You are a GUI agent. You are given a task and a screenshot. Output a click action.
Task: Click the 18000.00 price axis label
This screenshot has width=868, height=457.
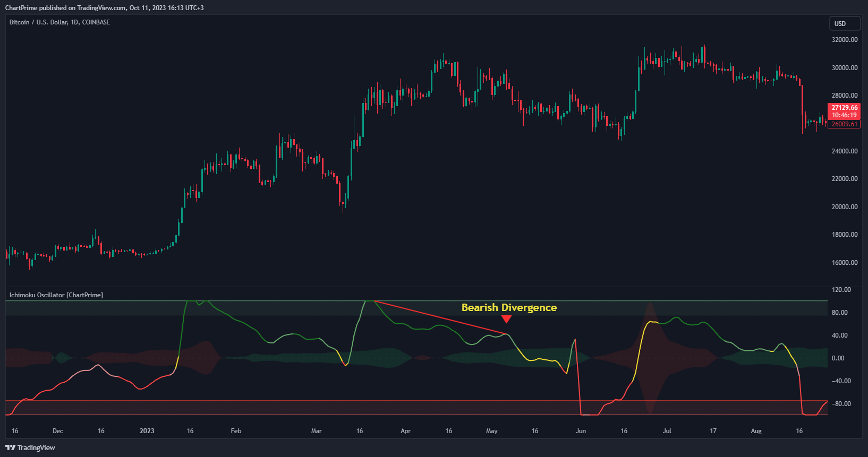(x=845, y=235)
